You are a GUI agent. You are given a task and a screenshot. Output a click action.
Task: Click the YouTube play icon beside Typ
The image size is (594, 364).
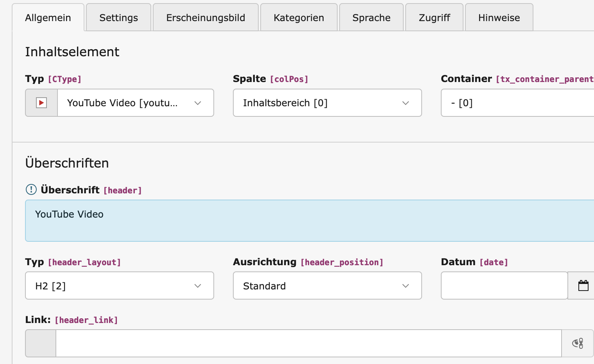point(41,103)
